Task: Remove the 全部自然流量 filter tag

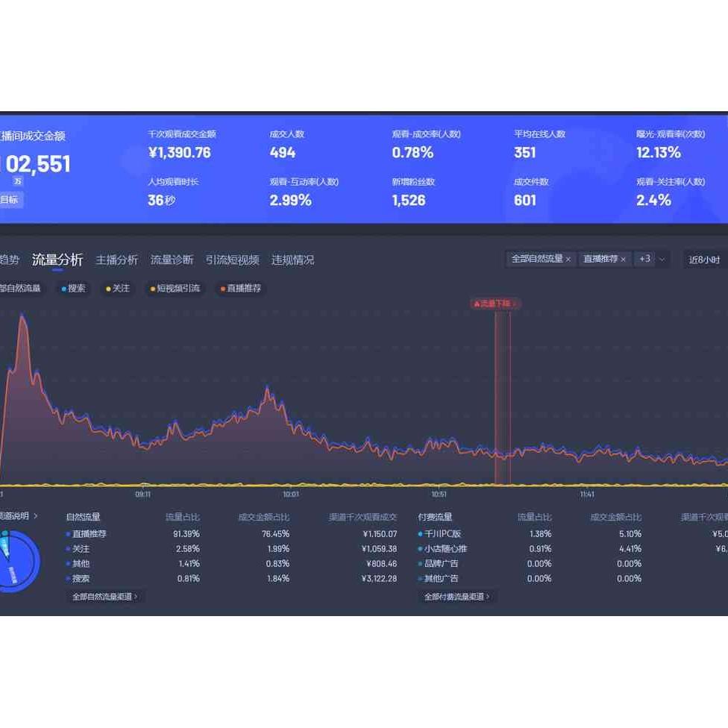Action: click(x=568, y=260)
